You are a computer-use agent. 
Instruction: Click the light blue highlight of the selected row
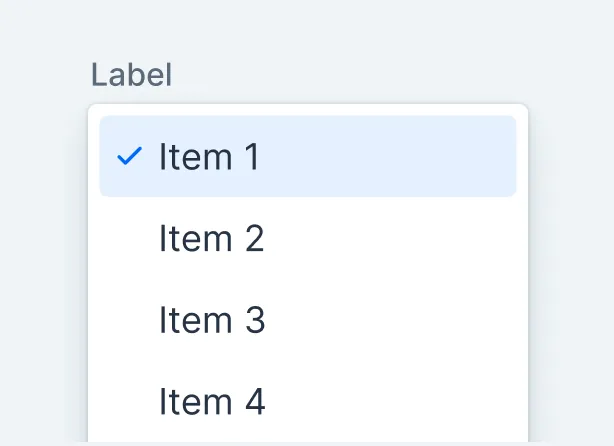click(x=400, y=157)
